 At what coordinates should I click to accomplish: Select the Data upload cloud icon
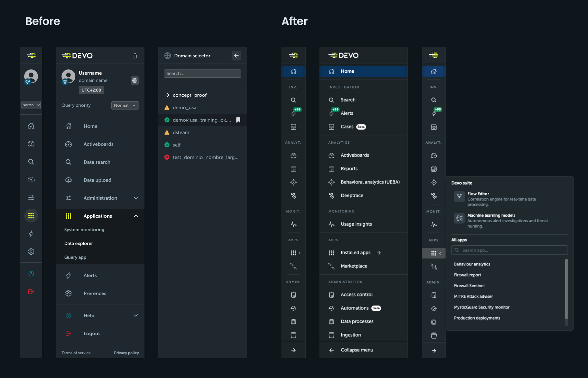31,180
